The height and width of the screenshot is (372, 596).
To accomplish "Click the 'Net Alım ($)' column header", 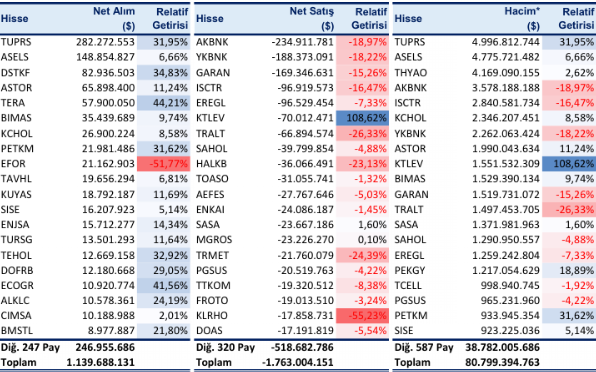I will (114, 18).
